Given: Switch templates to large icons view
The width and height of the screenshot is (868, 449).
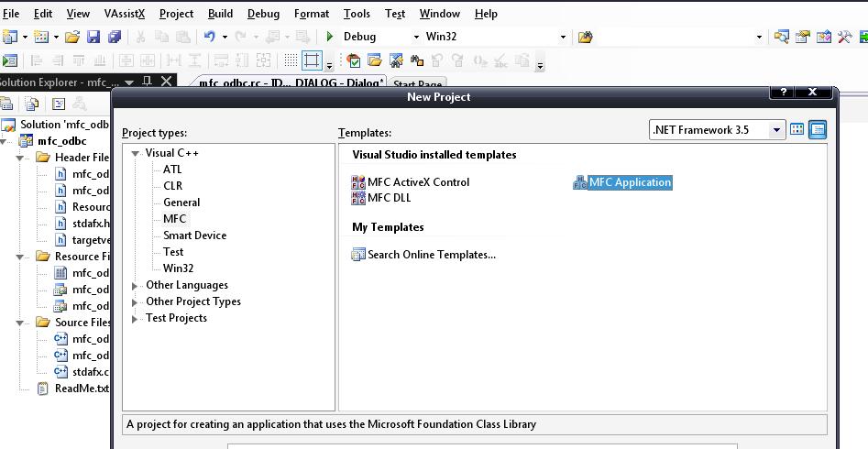Looking at the screenshot, I should [x=797, y=129].
